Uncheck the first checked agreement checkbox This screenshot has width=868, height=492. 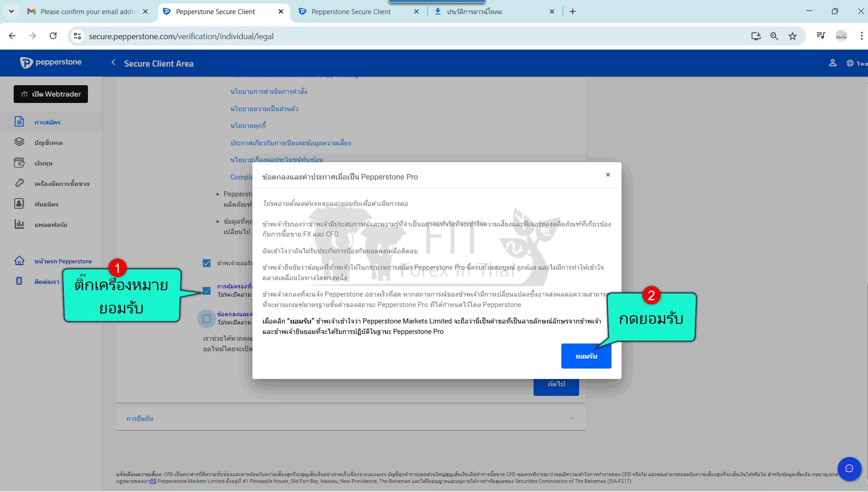206,263
